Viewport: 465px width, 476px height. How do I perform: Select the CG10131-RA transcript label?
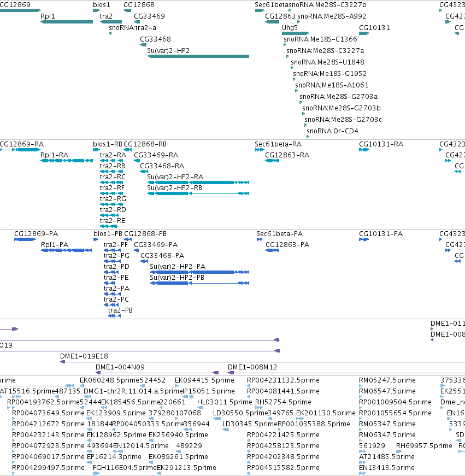coord(381,144)
